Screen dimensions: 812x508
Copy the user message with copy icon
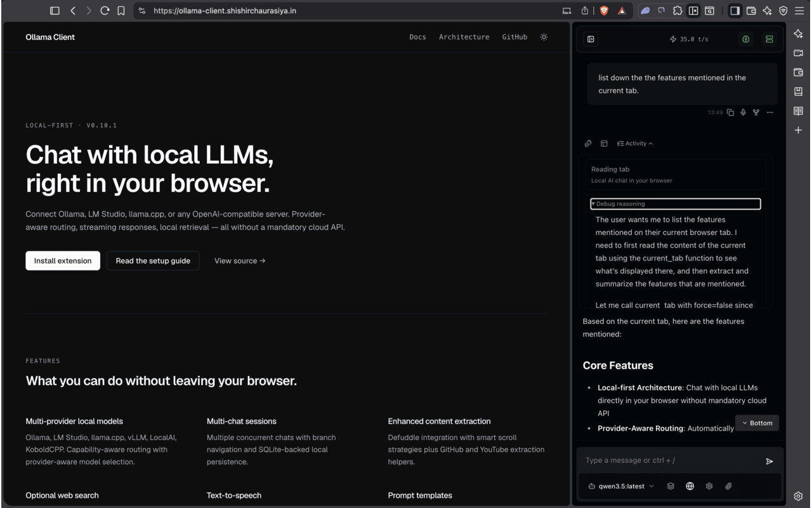click(x=730, y=112)
